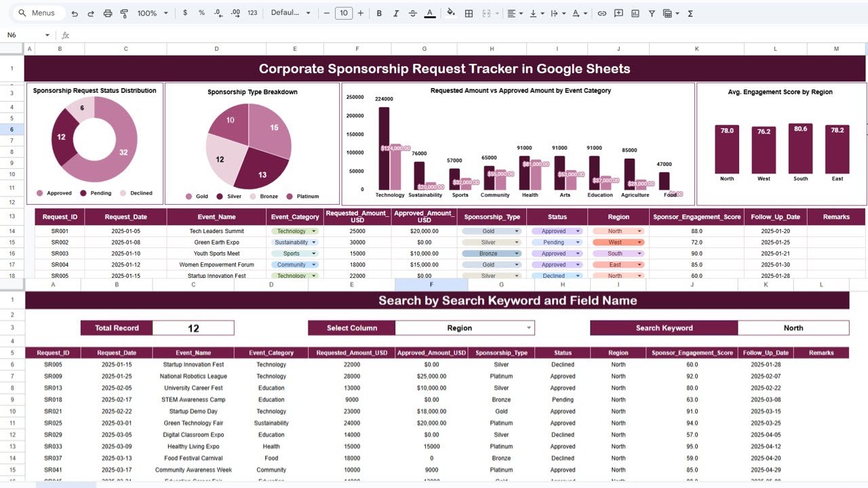
Task: Open the 123 more formats menu
Action: (x=252, y=14)
